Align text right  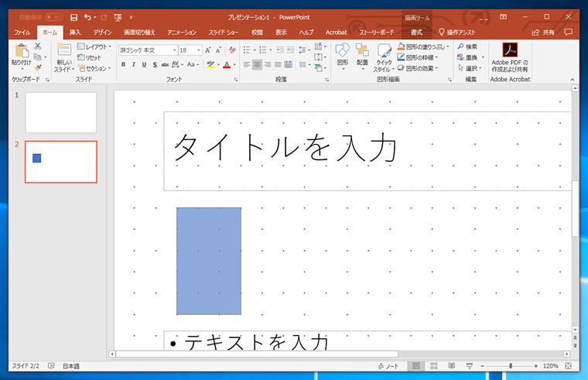[268, 64]
